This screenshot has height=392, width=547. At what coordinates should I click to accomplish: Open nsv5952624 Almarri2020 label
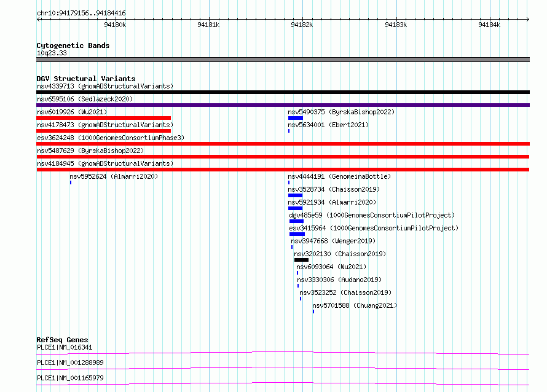tap(114, 176)
